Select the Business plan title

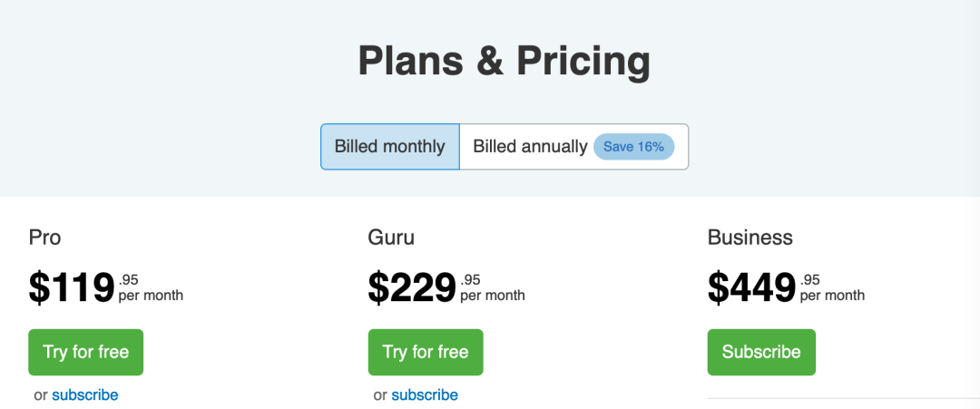750,238
